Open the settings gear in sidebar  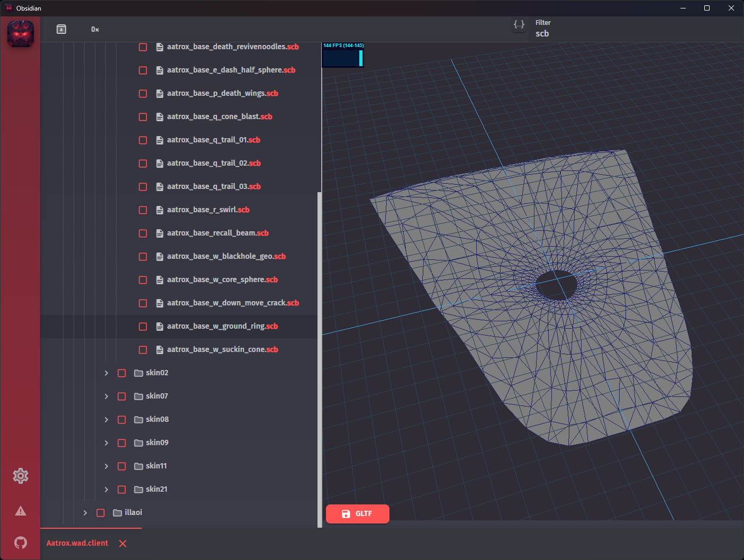pos(21,476)
